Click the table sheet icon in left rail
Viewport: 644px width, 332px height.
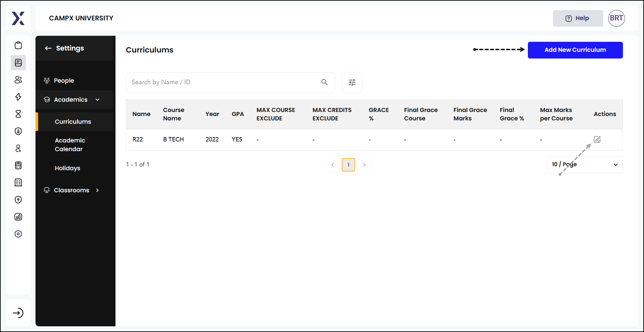(x=18, y=182)
